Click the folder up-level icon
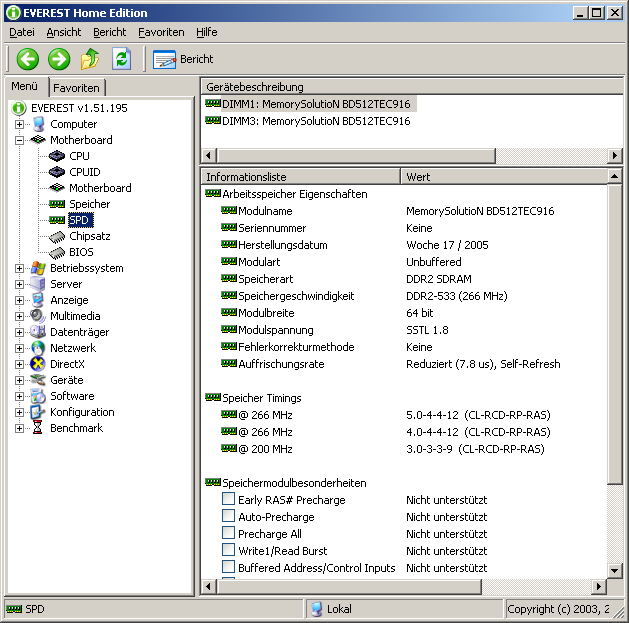Screen dimensions: 629x623 [90, 59]
